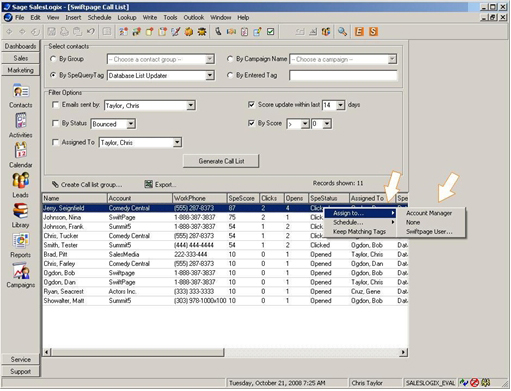Image resolution: width=511 pixels, height=391 pixels.
Task: Open the Activities icon in the sidebar
Action: tap(21, 121)
